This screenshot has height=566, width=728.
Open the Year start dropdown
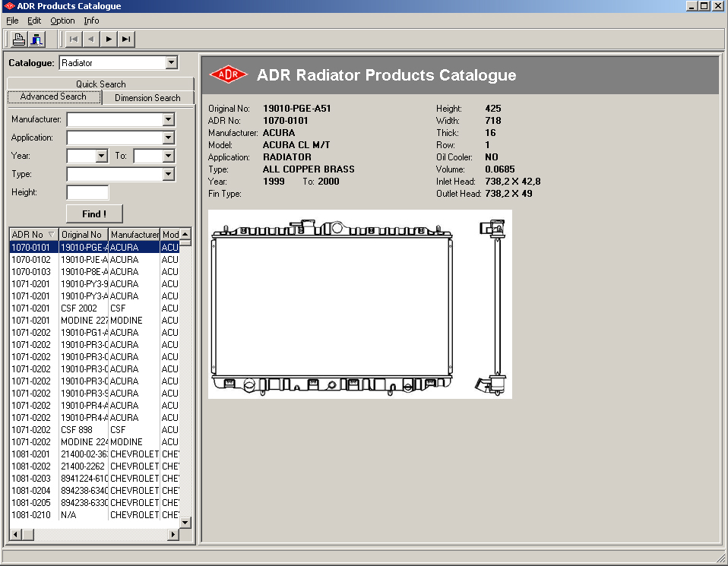(102, 156)
